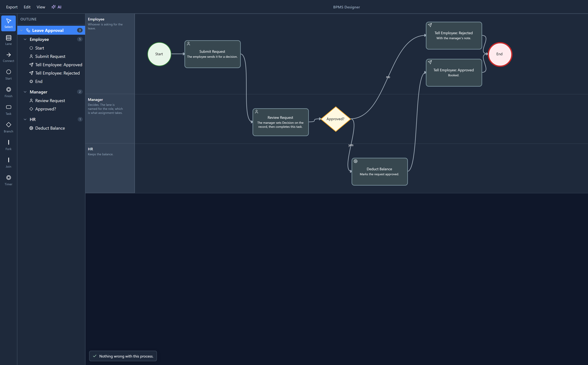
Task: Choose the Lane tool
Action: point(9,40)
